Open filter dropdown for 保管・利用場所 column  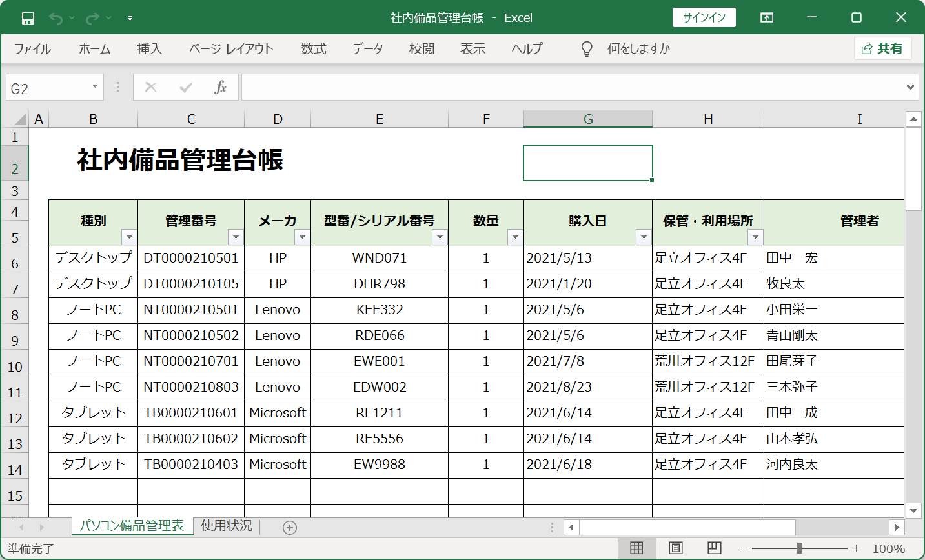tap(755, 237)
